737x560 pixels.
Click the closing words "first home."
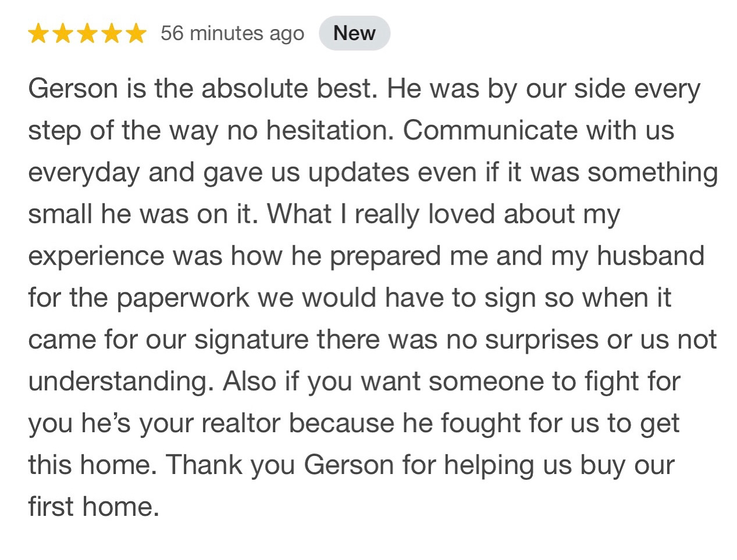(x=94, y=507)
